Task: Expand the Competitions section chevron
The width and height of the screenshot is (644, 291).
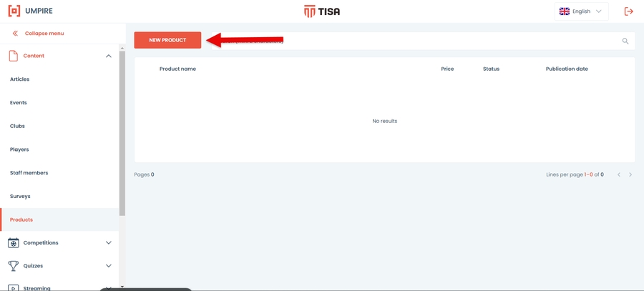Action: pyautogui.click(x=109, y=243)
